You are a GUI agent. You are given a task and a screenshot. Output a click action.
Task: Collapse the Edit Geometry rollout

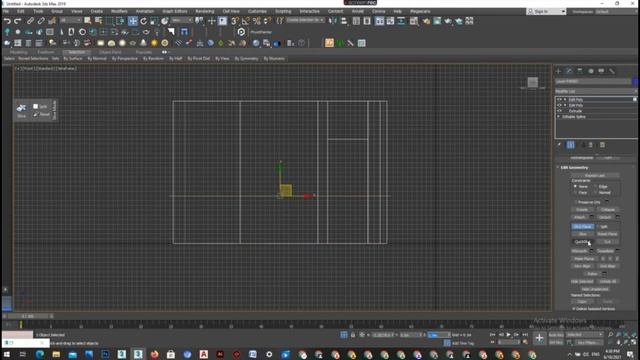click(575, 167)
